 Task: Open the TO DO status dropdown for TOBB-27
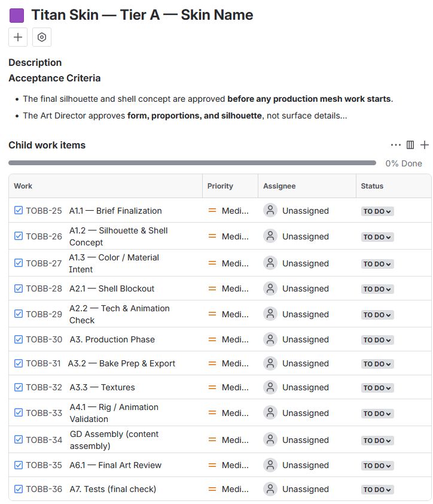tap(377, 264)
